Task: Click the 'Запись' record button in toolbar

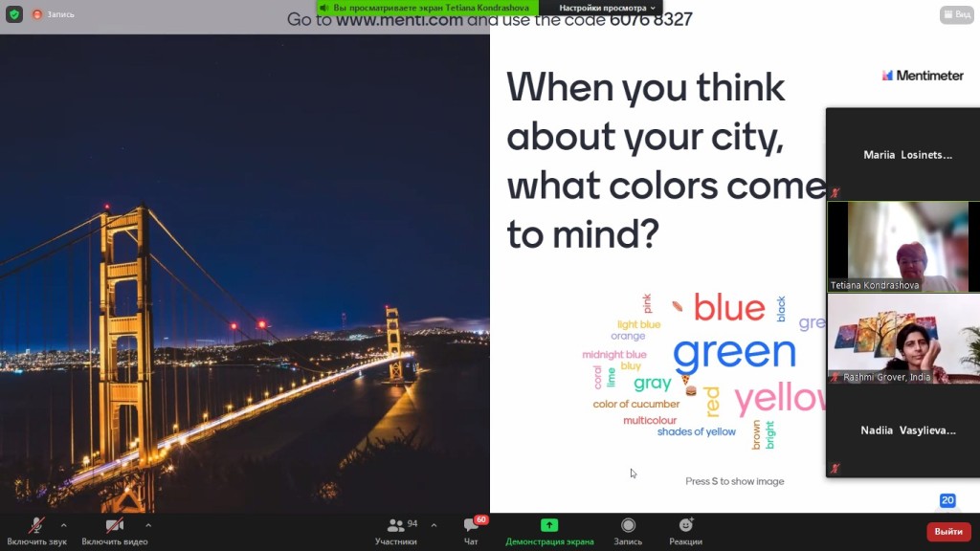Action: 628,532
